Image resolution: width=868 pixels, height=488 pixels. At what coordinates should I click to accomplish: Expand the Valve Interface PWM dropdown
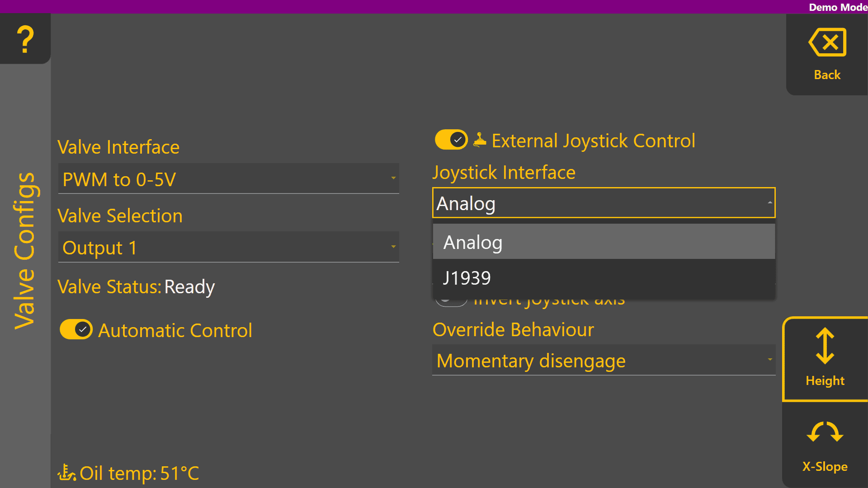pos(228,179)
